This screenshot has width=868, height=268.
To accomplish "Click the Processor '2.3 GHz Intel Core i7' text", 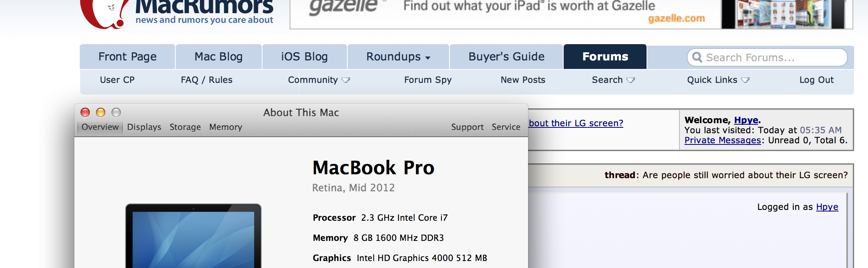I will point(404,218).
